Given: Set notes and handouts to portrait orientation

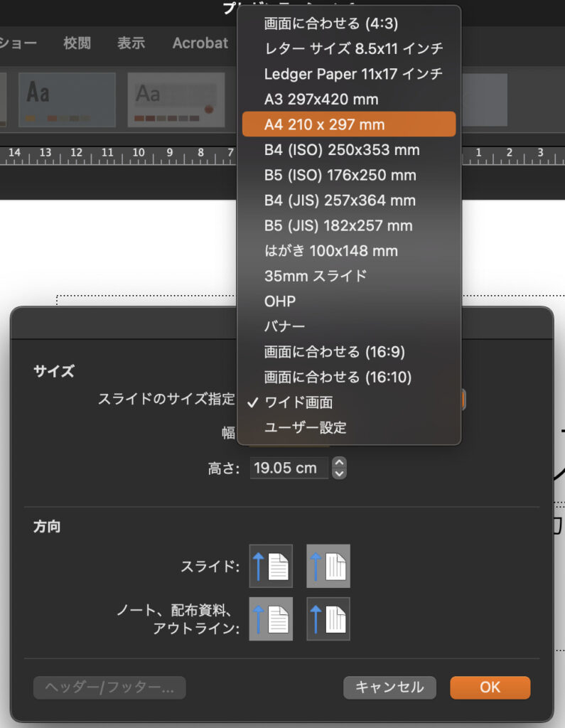Looking at the screenshot, I should tap(271, 619).
